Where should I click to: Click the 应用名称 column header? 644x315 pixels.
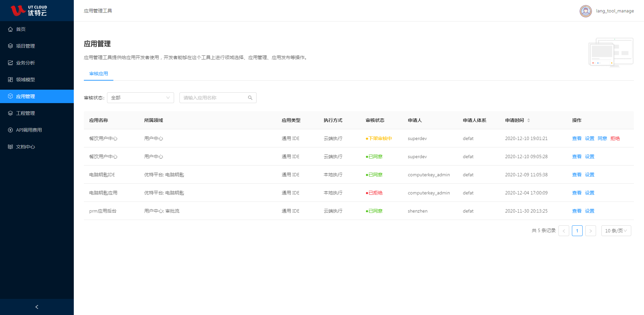(99, 120)
